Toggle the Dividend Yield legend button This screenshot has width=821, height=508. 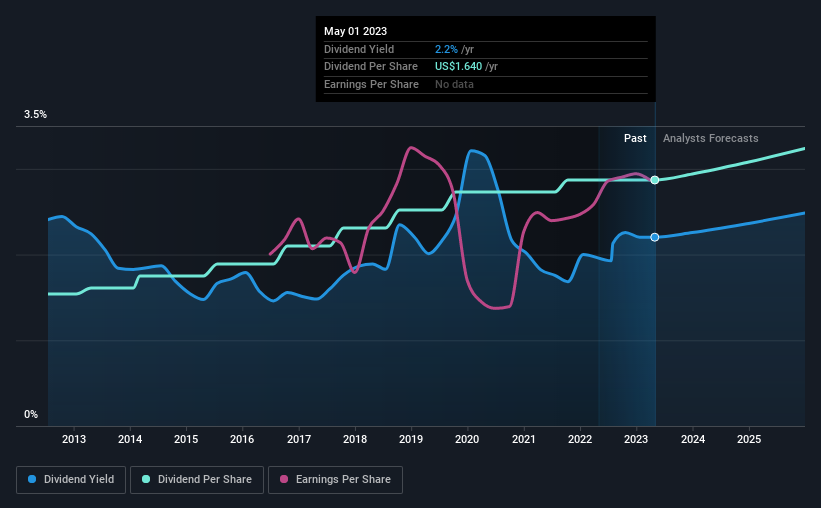[71, 480]
